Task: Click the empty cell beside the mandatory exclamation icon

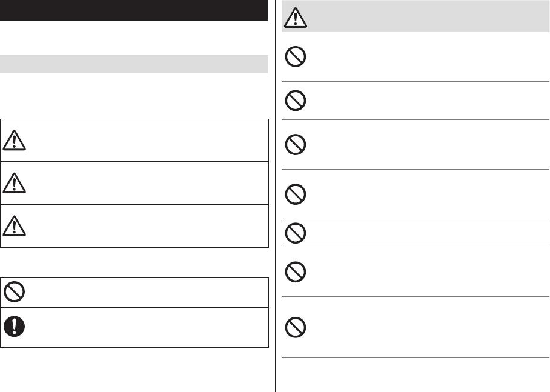Action: click(x=147, y=327)
